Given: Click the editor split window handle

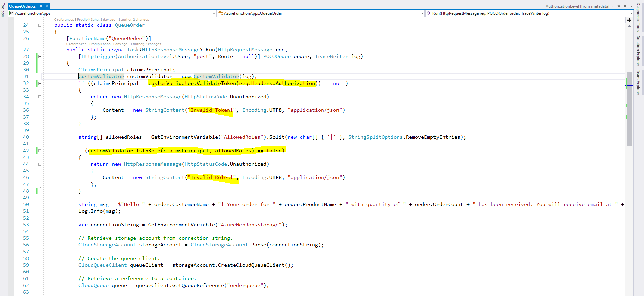Looking at the screenshot, I should click(x=629, y=20).
